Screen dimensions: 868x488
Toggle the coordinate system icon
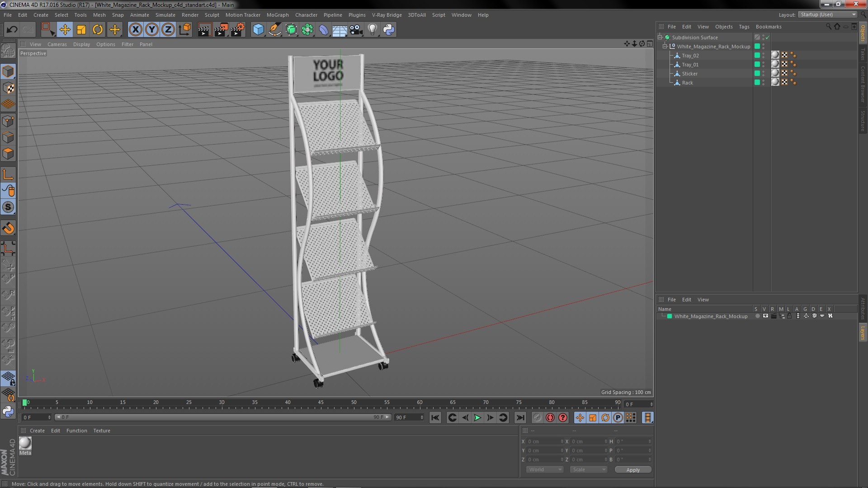click(x=185, y=30)
